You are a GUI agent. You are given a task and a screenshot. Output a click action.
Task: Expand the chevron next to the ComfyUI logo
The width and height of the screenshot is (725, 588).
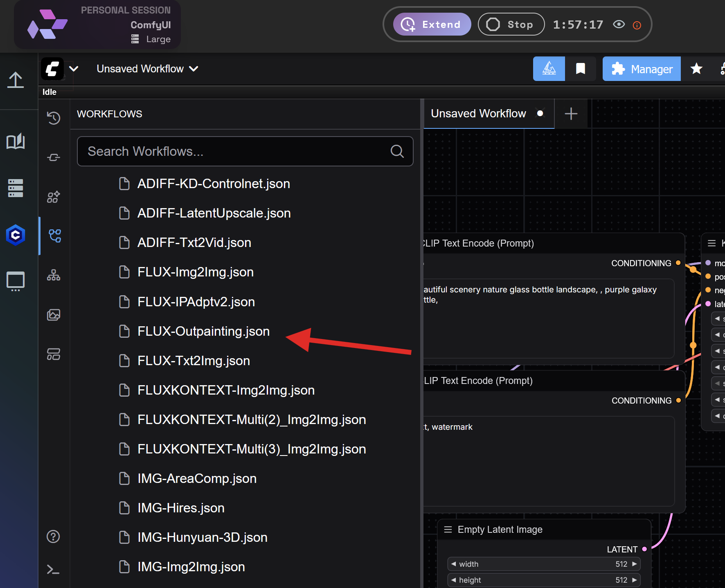(x=74, y=69)
